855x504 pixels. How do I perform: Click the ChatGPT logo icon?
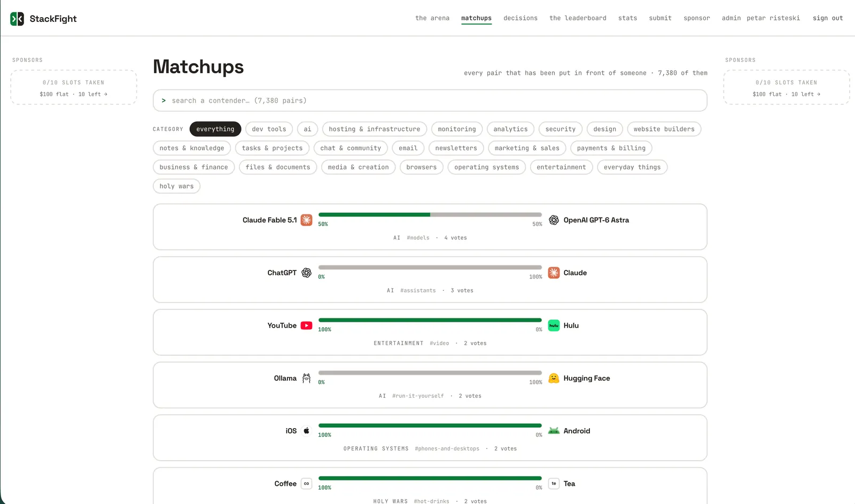pyautogui.click(x=306, y=273)
